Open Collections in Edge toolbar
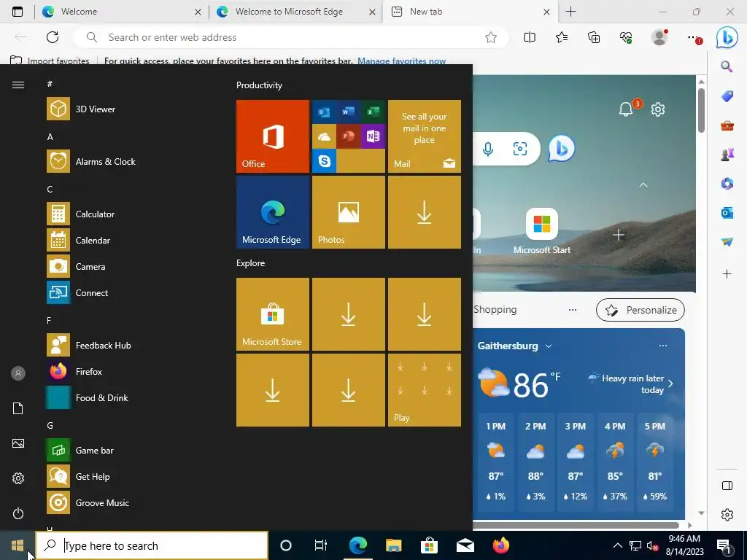This screenshot has width=747, height=560. pos(594,37)
